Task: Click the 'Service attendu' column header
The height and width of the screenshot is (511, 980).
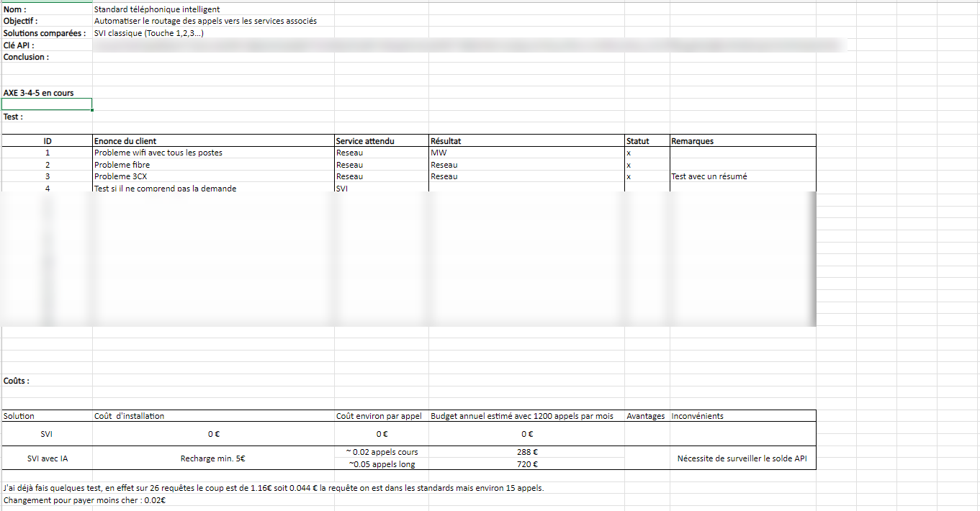Action: click(382, 141)
